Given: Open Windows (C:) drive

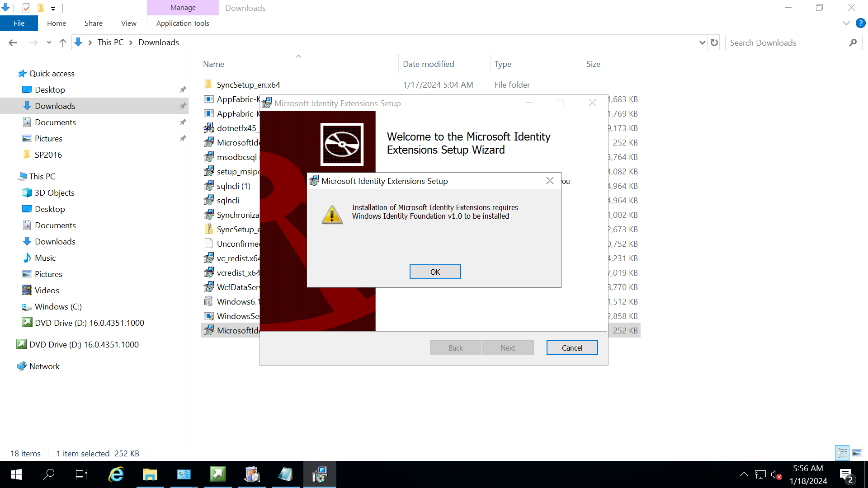Looking at the screenshot, I should pyautogui.click(x=58, y=307).
